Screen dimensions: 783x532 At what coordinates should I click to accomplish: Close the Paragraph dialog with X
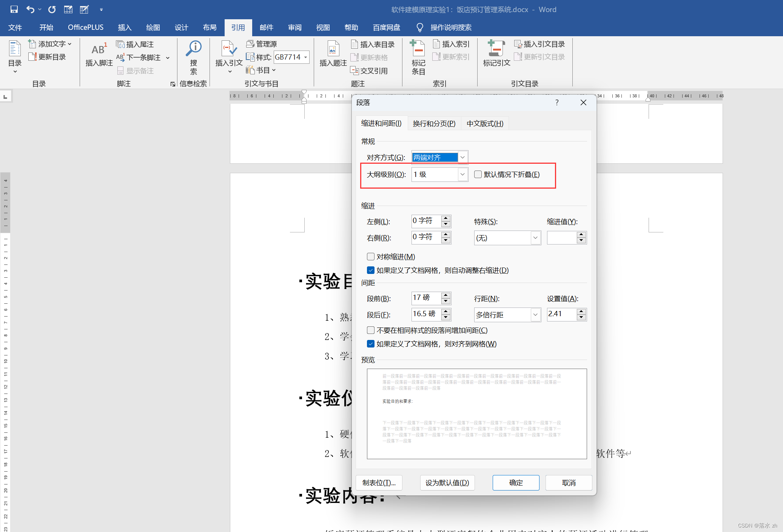coord(583,103)
